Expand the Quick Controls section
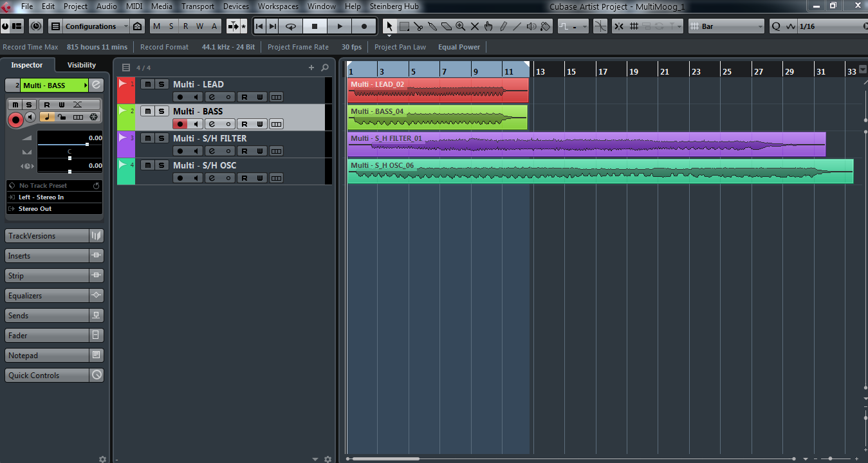 (46, 376)
